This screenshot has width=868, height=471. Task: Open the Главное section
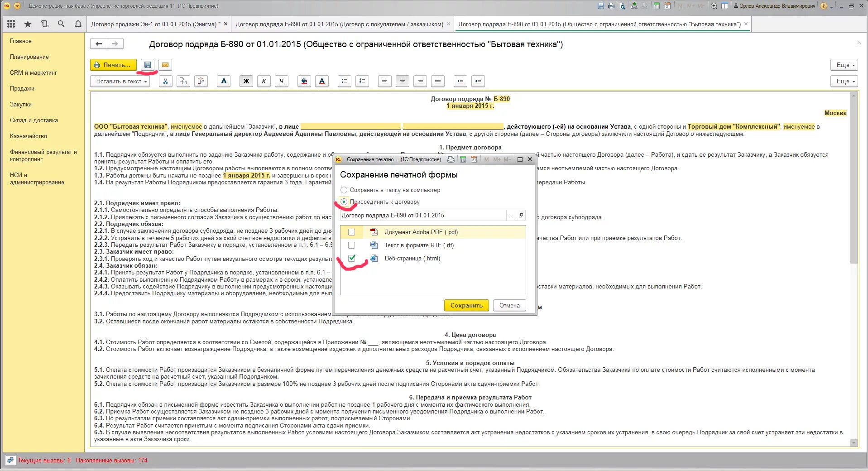tap(21, 41)
